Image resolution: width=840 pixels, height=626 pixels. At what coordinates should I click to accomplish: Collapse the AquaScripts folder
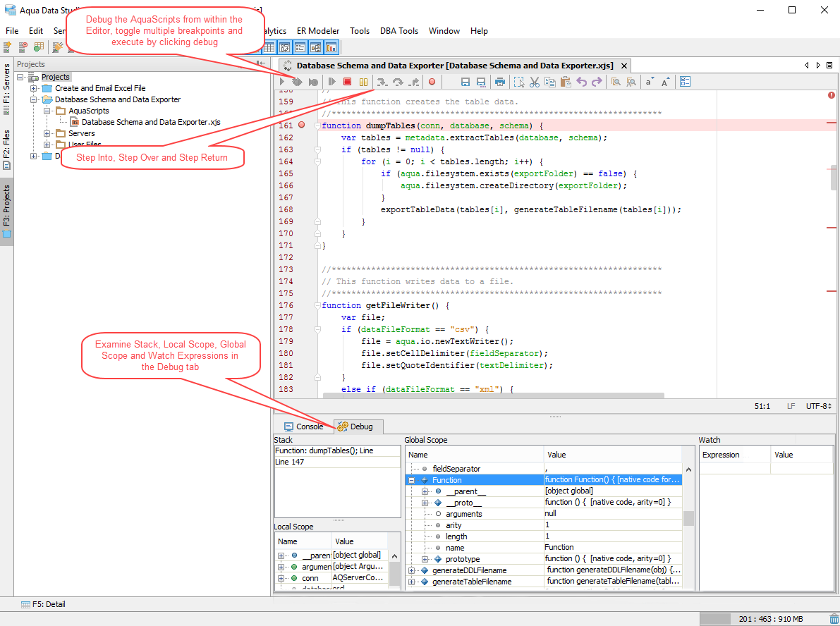click(x=47, y=111)
